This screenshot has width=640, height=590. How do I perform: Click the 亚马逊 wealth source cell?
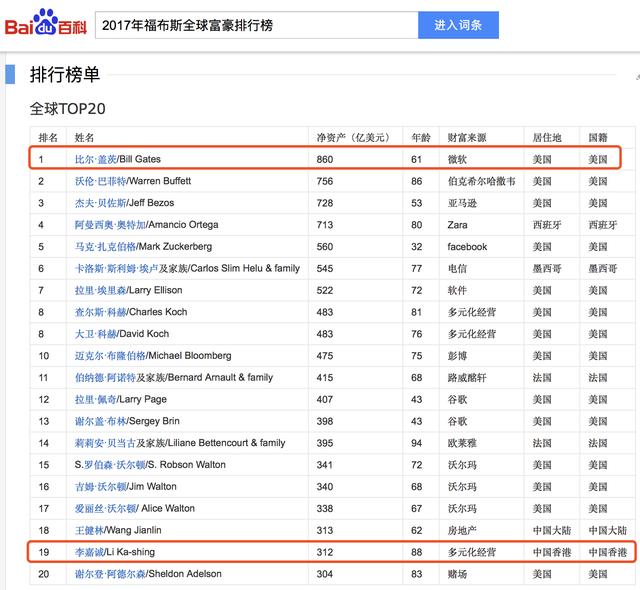tap(462, 203)
